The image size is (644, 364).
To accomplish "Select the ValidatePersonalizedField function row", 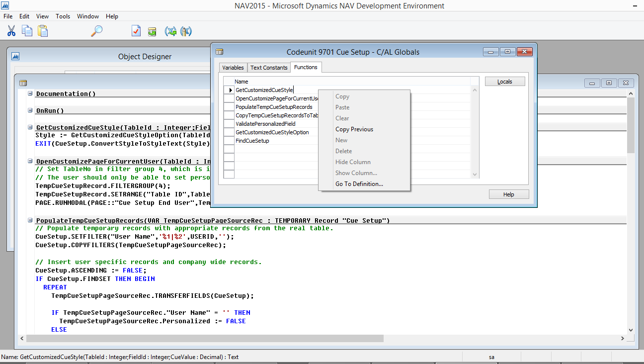I will (276, 124).
